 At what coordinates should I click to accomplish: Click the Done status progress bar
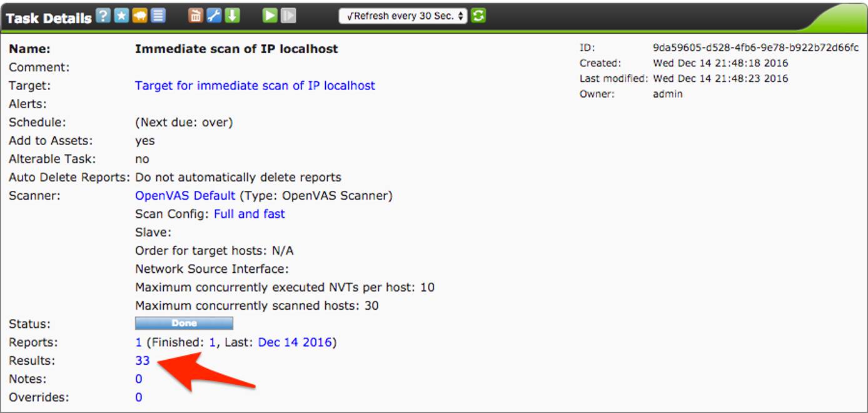click(184, 323)
